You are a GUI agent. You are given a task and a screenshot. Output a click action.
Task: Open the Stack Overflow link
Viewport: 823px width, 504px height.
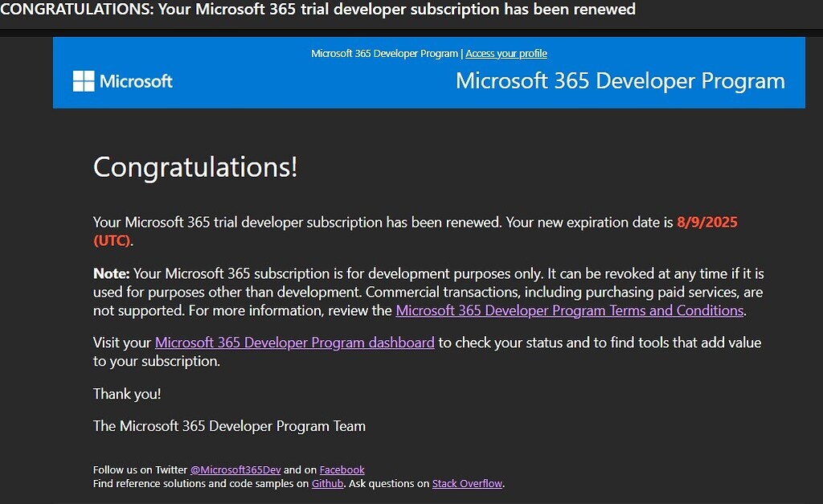pos(467,484)
